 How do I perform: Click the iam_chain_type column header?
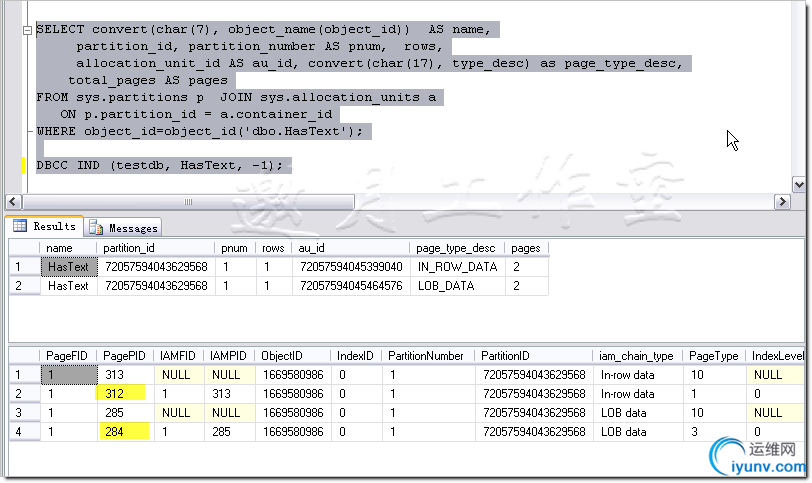tap(637, 356)
